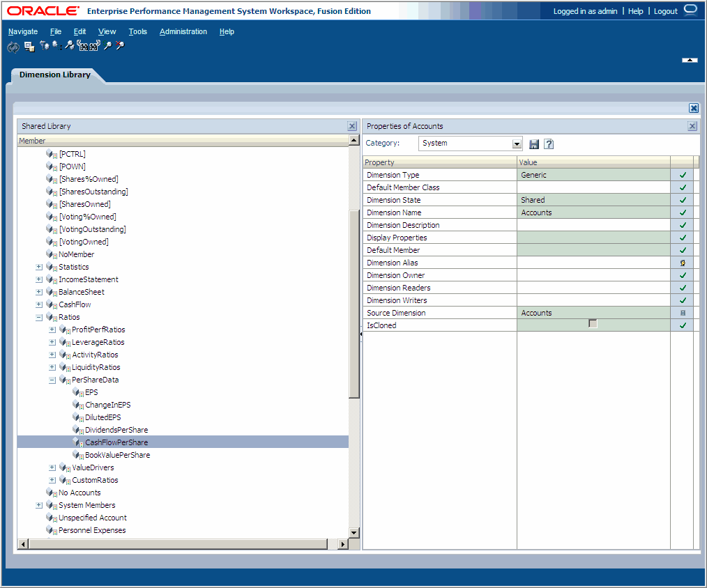Open the Help menu in menu bar

point(227,31)
